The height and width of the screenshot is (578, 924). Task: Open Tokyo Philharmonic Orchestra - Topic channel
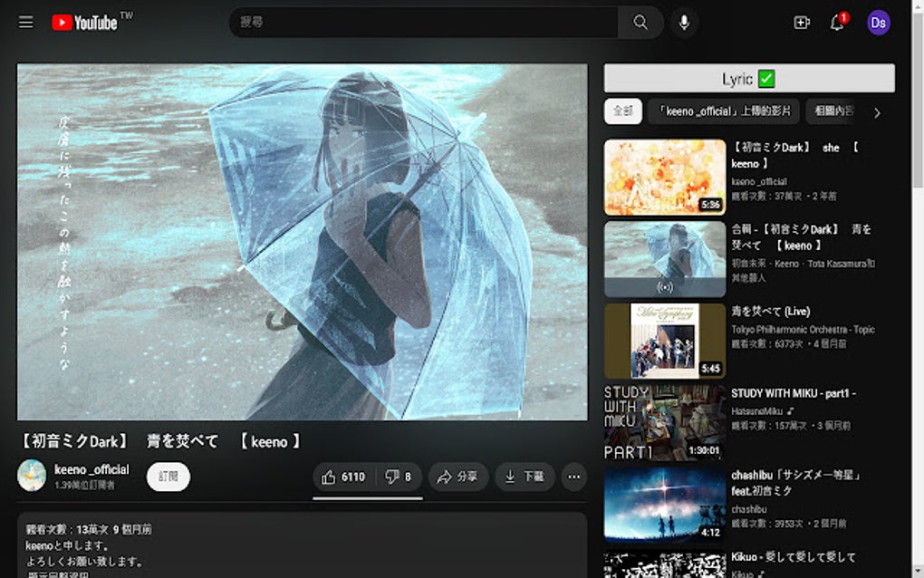[x=803, y=330]
